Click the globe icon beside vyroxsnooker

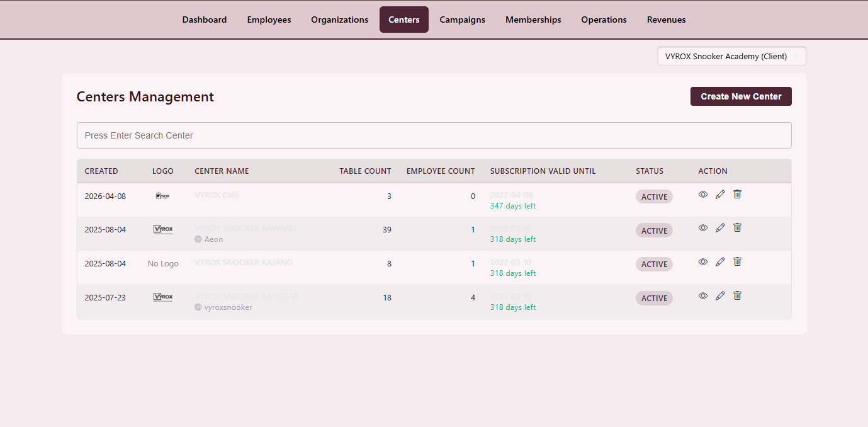(198, 307)
